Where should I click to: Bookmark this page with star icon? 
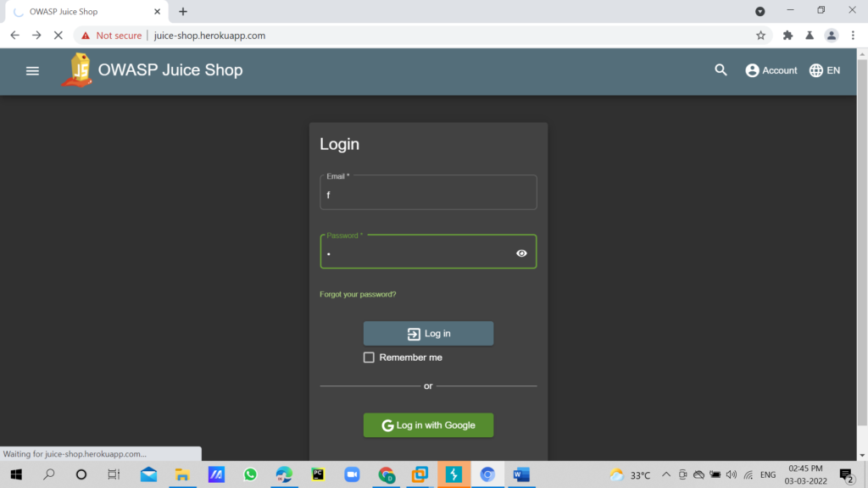(760, 36)
